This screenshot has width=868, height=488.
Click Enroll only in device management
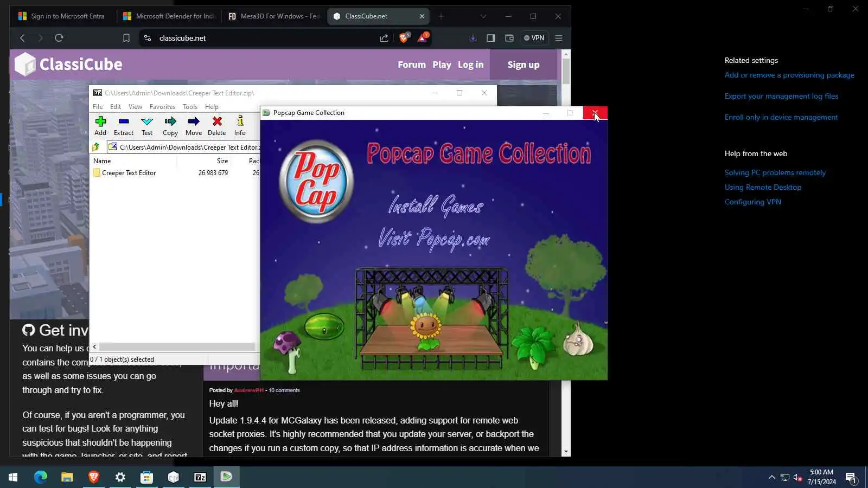coord(781,118)
